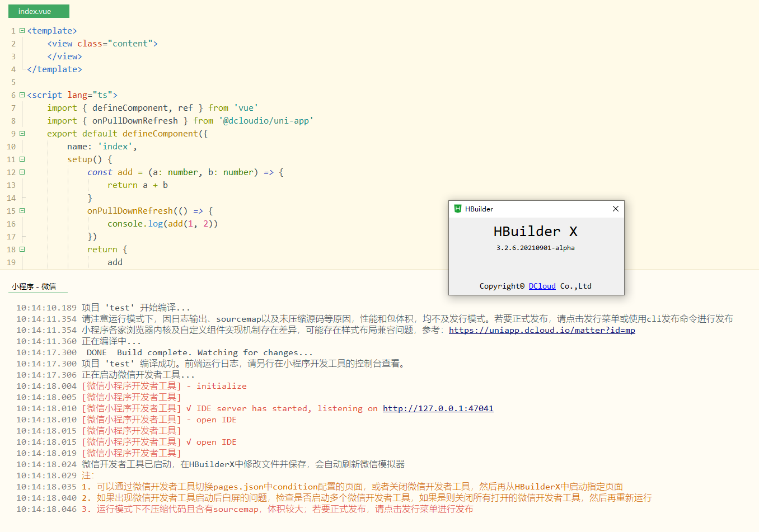Image resolution: width=759 pixels, height=532 pixels.
Task: Fold the setup() function at line 11
Action: coord(22,159)
